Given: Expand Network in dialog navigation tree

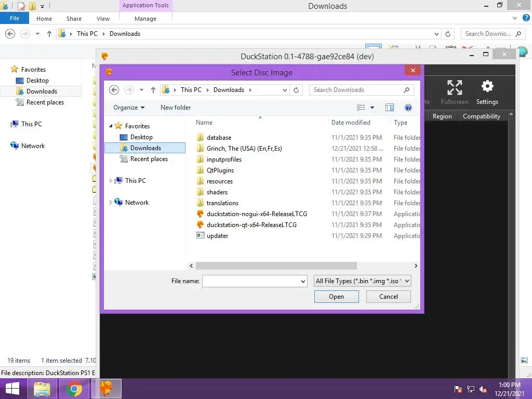Looking at the screenshot, I should coord(111,202).
